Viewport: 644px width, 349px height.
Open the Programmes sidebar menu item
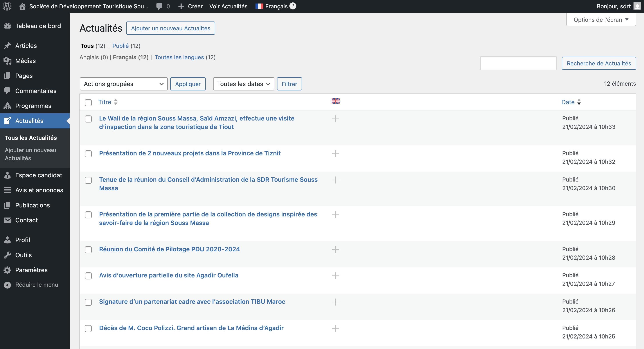tap(33, 106)
